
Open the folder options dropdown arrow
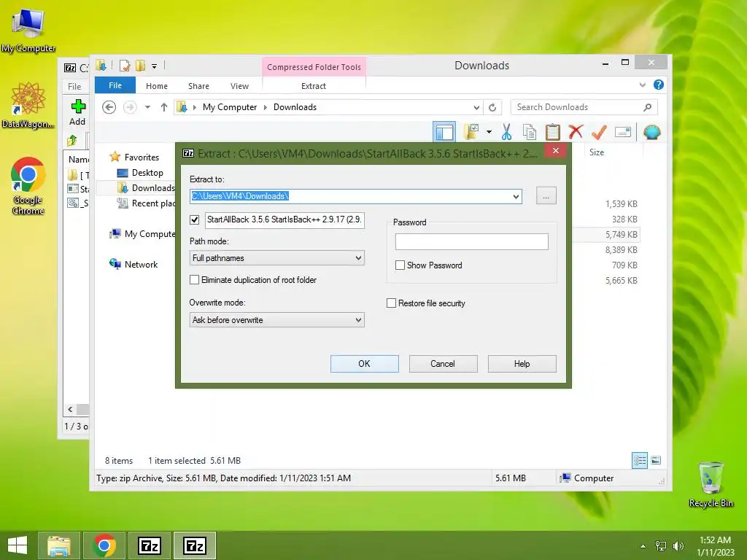489,132
